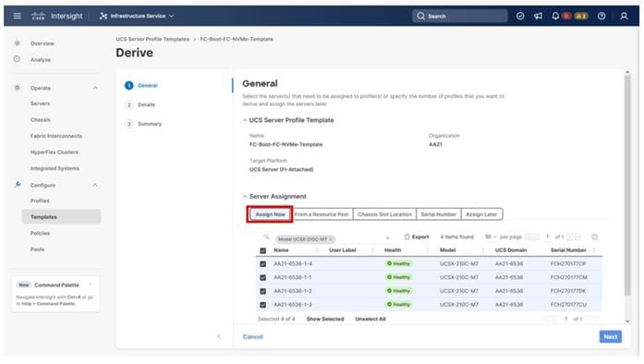Screen dimensions: 644x364
Task: Open Pools under Configure
Action: point(37,249)
